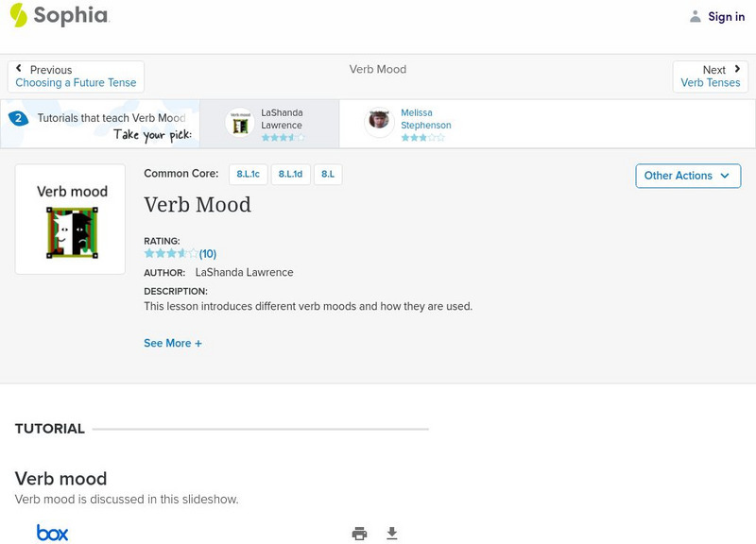
Task: Click the Sign in link
Action: click(x=726, y=17)
